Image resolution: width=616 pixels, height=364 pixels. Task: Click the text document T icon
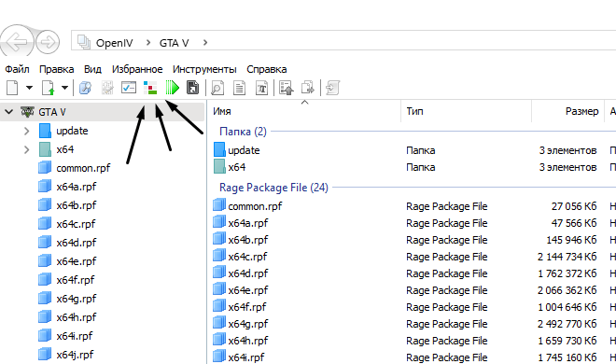coord(261,88)
